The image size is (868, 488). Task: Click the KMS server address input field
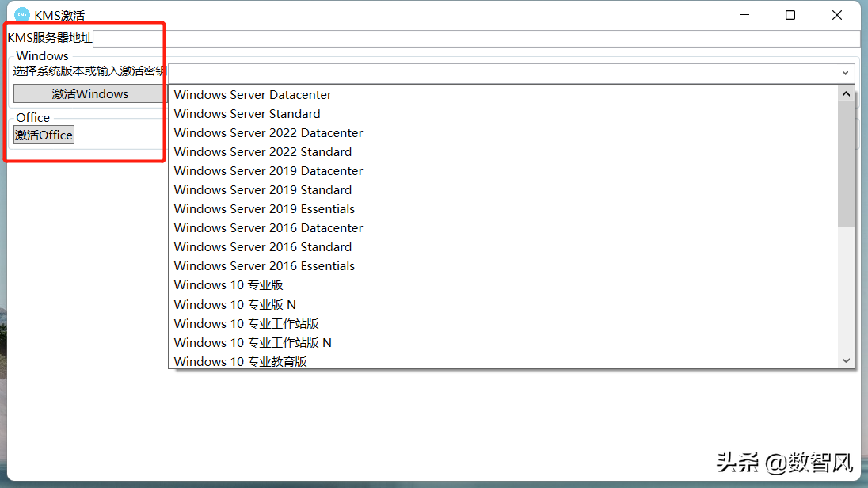(x=477, y=38)
